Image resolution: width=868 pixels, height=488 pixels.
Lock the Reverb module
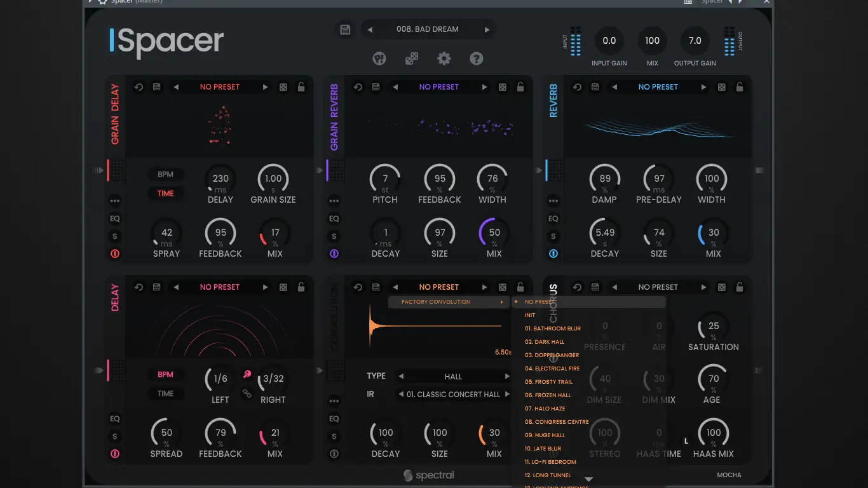[740, 87]
